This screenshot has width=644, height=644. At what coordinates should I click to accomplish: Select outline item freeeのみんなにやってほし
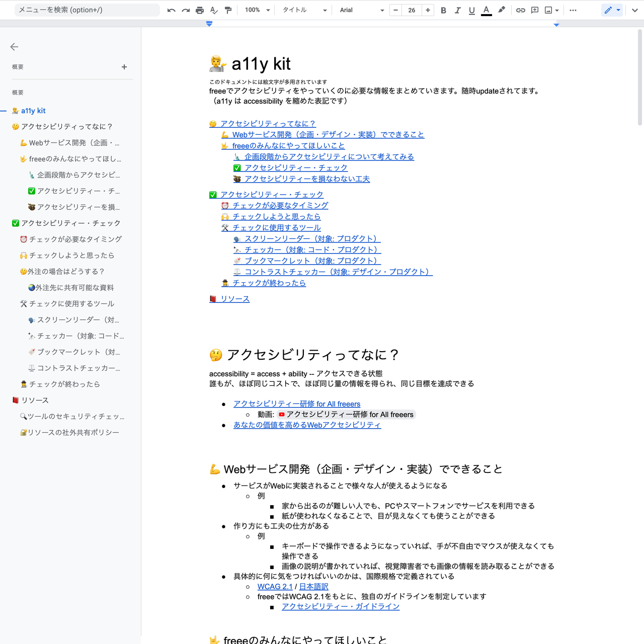(70, 159)
